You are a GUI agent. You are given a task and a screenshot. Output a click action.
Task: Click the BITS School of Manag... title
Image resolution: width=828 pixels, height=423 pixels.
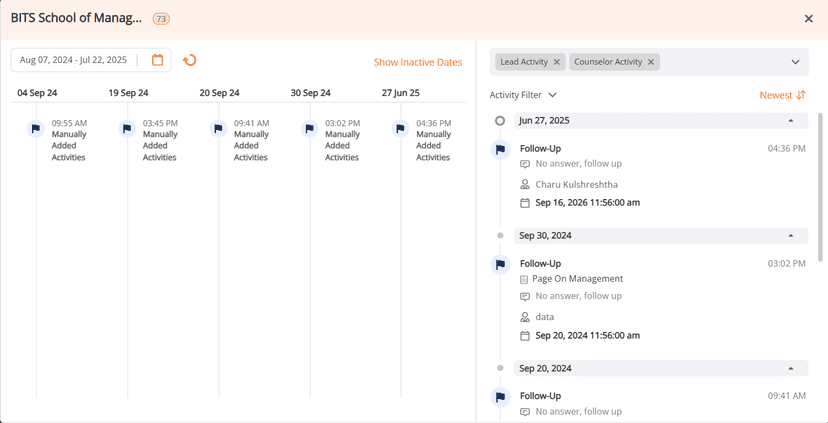(77, 18)
